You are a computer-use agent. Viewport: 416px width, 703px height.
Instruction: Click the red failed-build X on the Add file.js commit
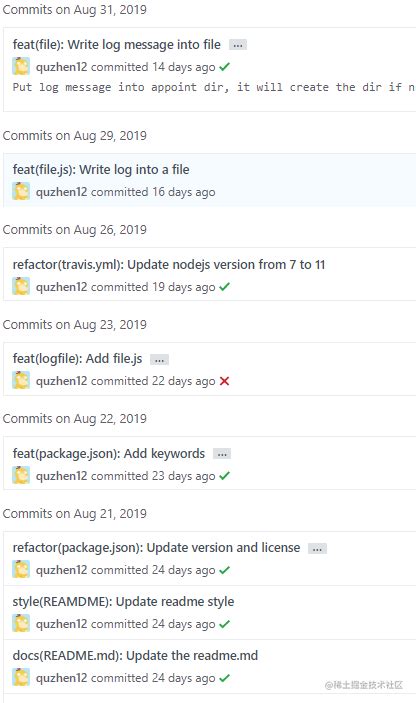click(225, 381)
